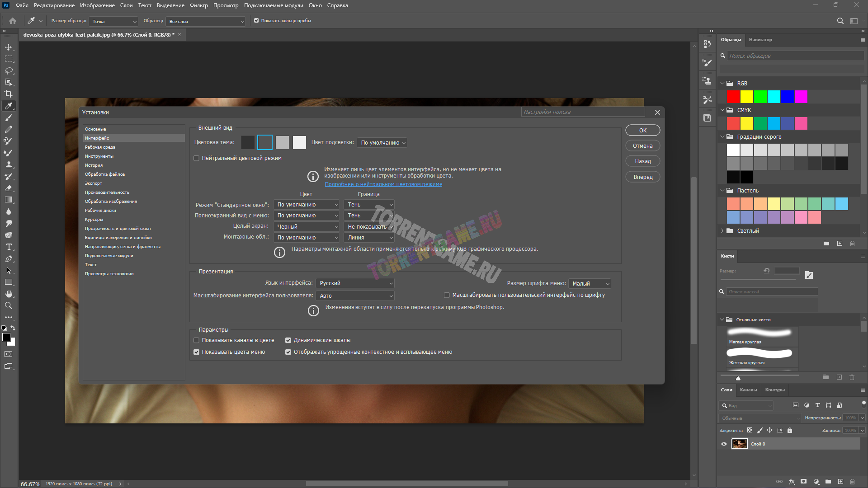Select the Lasso tool
868x488 pixels.
coord(9,70)
